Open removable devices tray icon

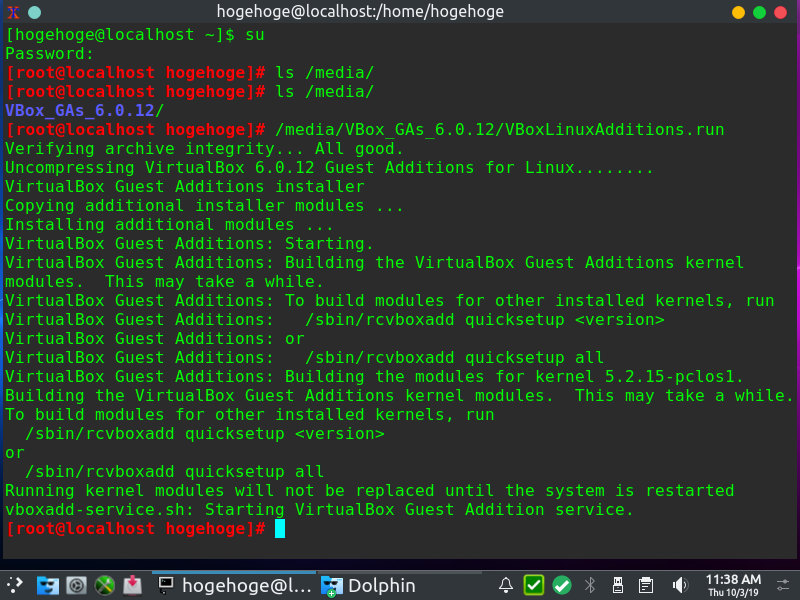point(618,585)
